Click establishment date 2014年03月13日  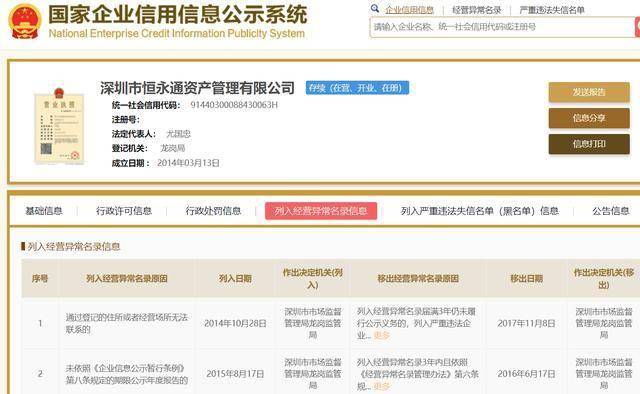tap(188, 163)
